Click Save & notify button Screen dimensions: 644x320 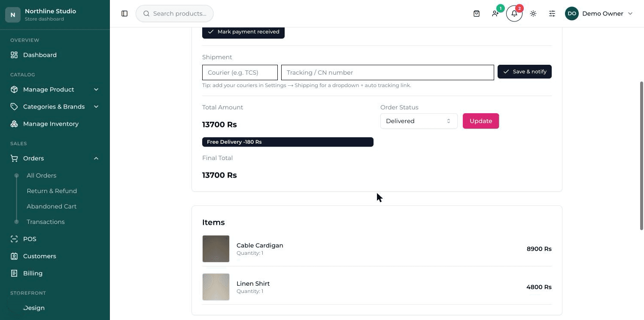(525, 72)
